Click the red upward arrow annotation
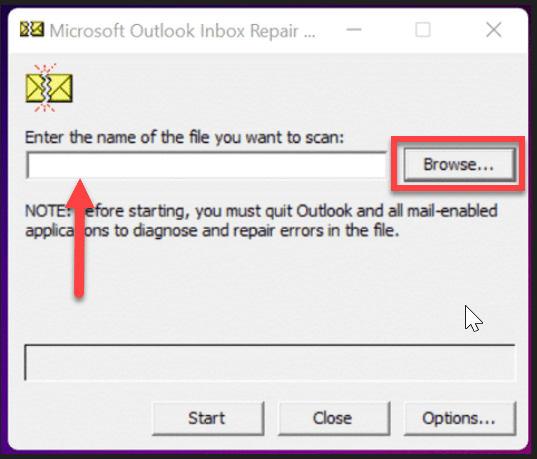Image resolution: width=537 pixels, height=459 pixels. pos(79,238)
